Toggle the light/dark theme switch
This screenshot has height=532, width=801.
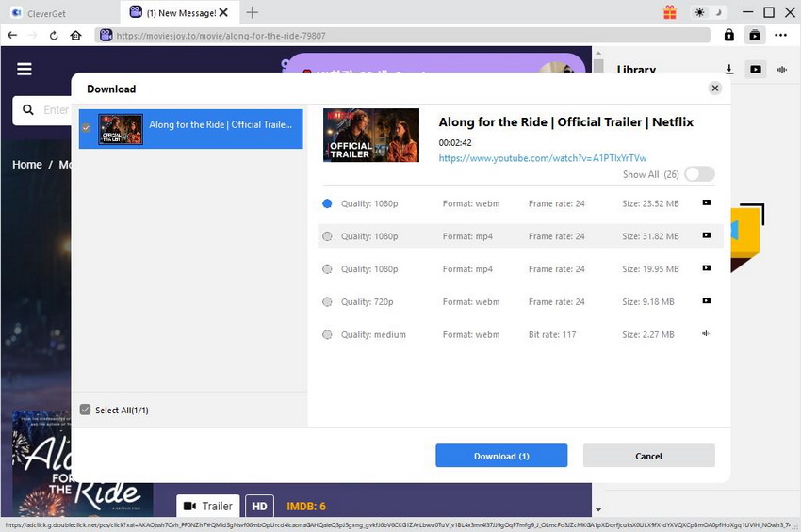click(x=708, y=12)
